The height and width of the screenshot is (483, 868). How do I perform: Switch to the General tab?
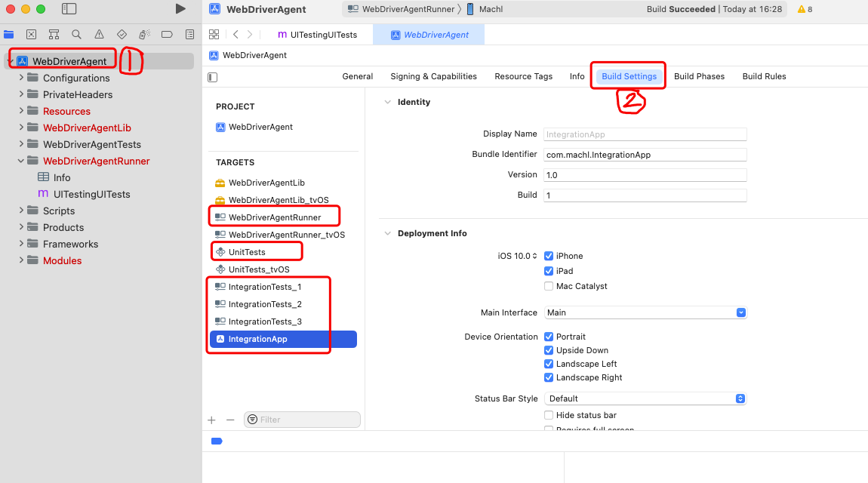[358, 76]
